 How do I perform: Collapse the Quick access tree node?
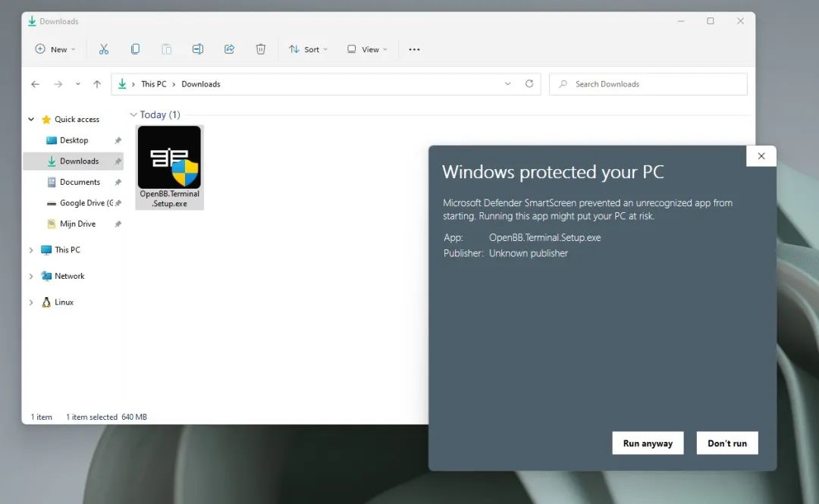coord(31,119)
